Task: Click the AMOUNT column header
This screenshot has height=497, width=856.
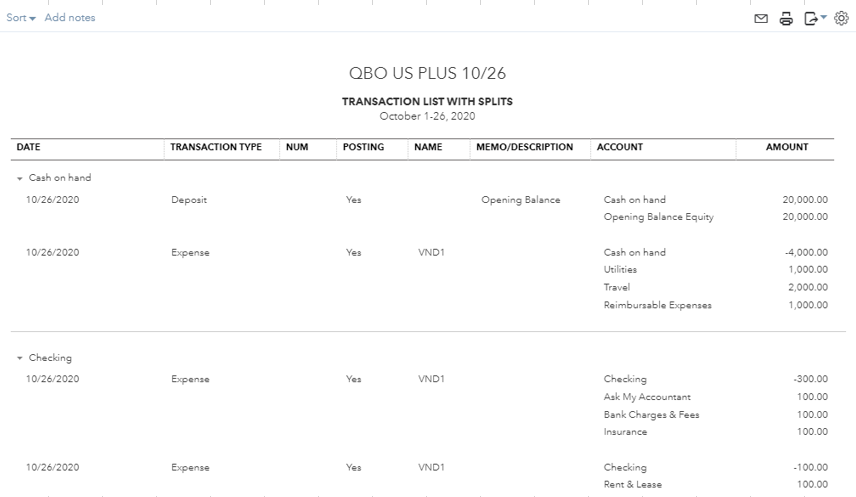Action: coord(787,147)
